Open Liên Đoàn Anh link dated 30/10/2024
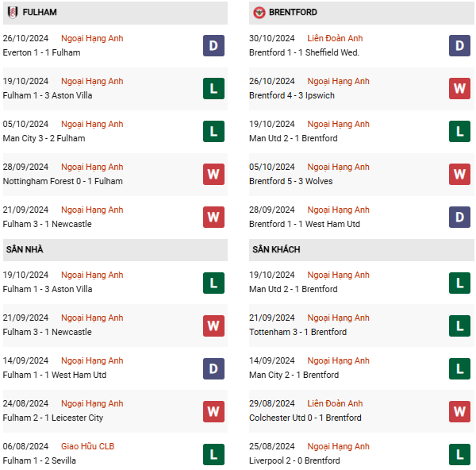 (x=335, y=38)
